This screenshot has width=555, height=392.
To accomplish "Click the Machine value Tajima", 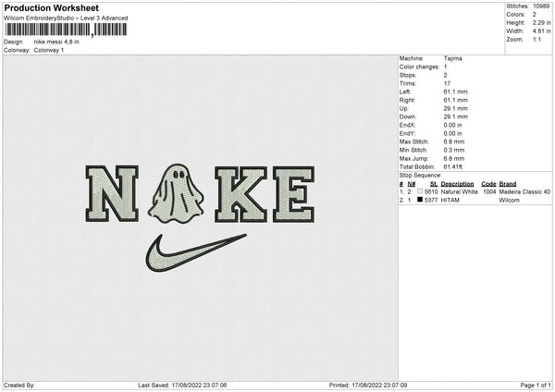I will click(452, 58).
